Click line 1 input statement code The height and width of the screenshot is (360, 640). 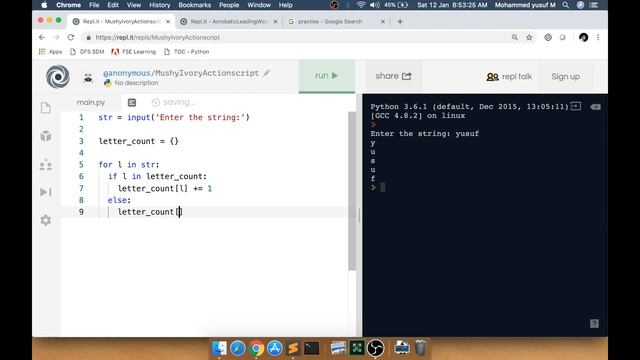click(174, 118)
